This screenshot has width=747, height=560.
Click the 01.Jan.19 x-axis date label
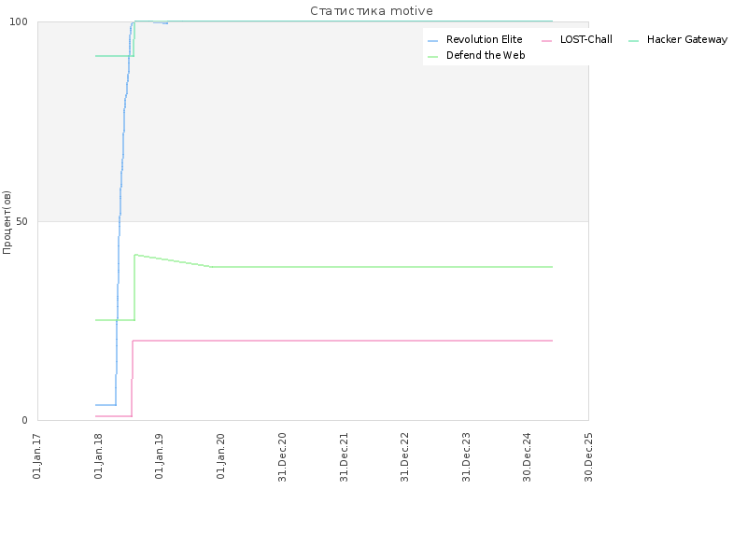[159, 455]
